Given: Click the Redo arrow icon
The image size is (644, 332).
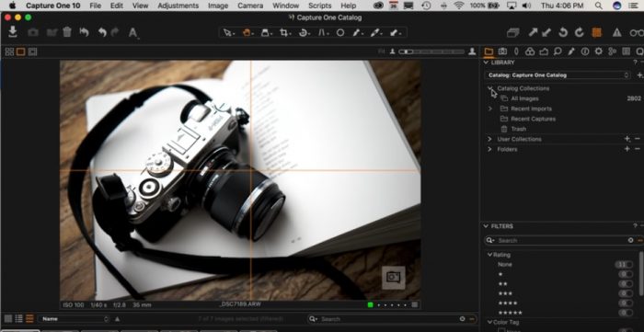Looking at the screenshot, I should tap(115, 32).
